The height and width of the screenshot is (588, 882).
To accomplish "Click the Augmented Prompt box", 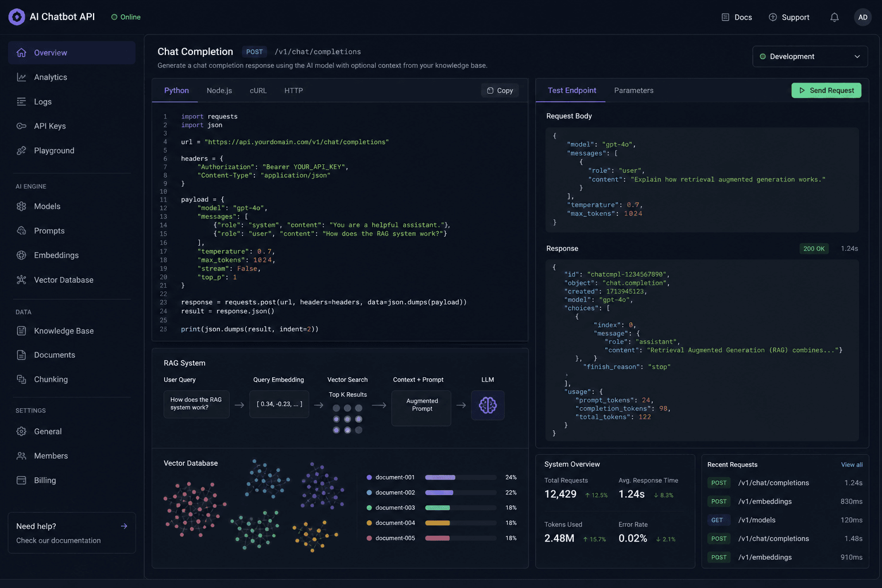I will 421,408.
